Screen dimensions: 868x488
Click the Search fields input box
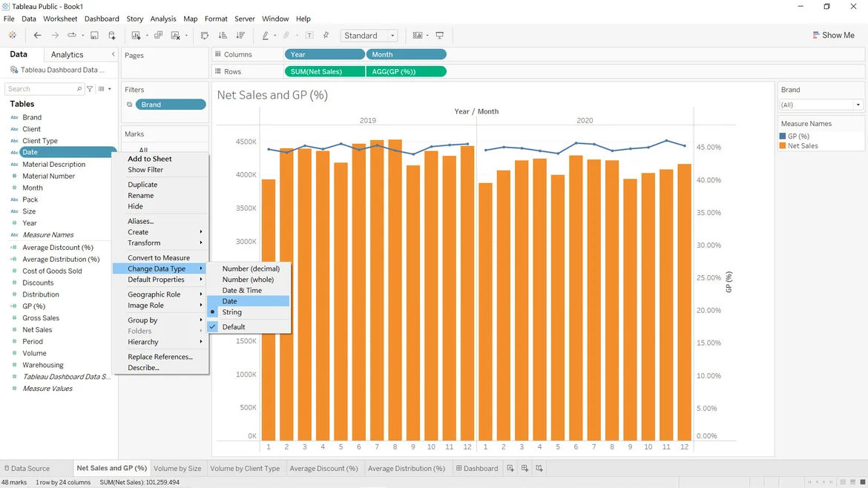(41, 89)
